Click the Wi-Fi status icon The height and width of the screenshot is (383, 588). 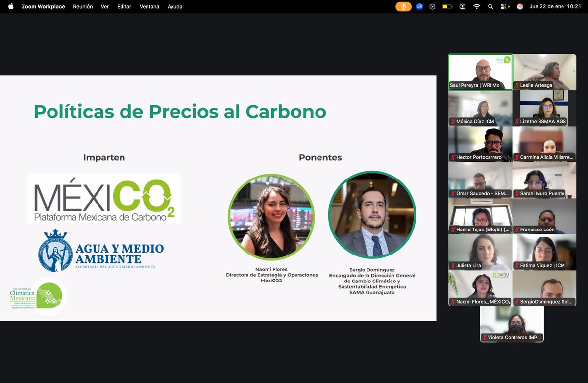coord(476,6)
